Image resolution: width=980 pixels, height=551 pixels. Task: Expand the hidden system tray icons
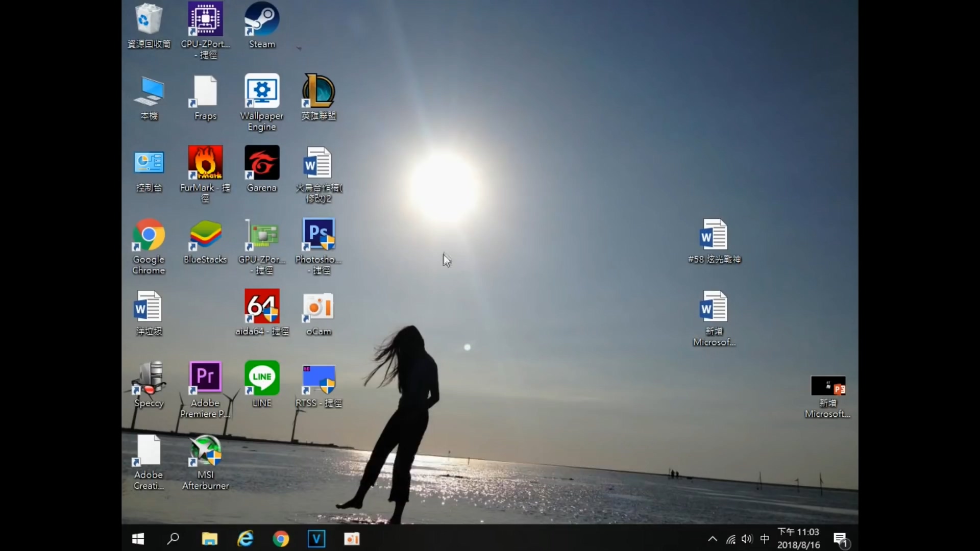[x=713, y=539]
